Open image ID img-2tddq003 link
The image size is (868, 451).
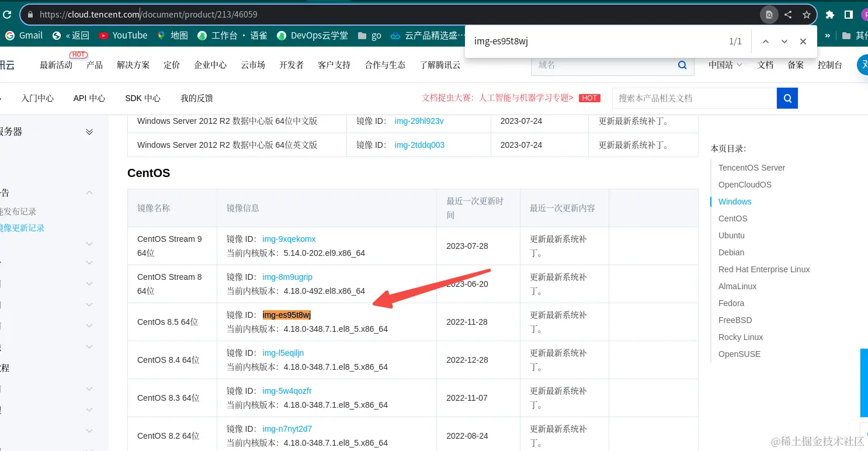419,144
